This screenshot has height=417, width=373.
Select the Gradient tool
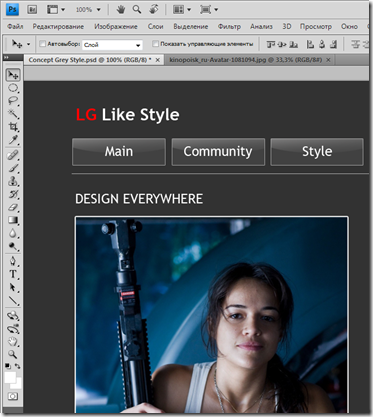click(13, 220)
